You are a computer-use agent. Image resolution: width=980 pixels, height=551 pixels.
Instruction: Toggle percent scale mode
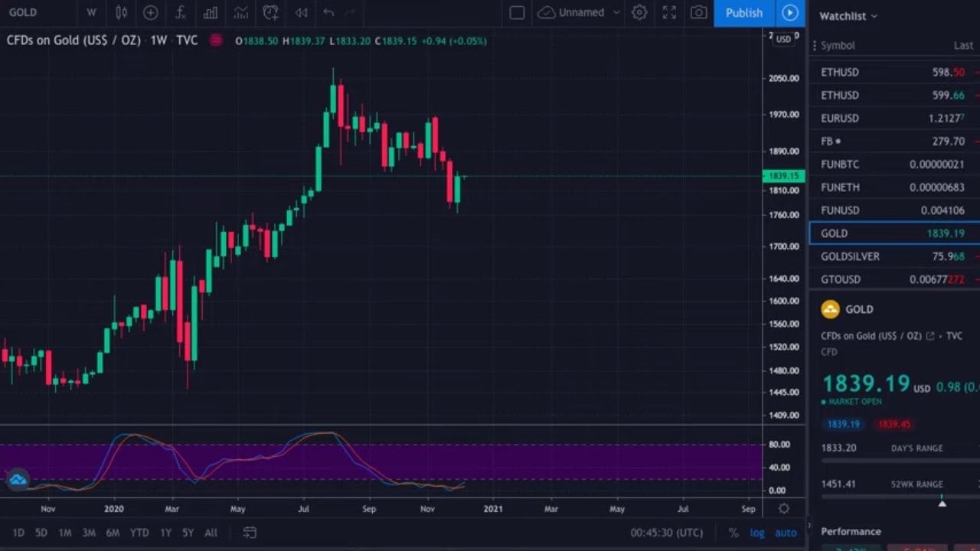733,533
